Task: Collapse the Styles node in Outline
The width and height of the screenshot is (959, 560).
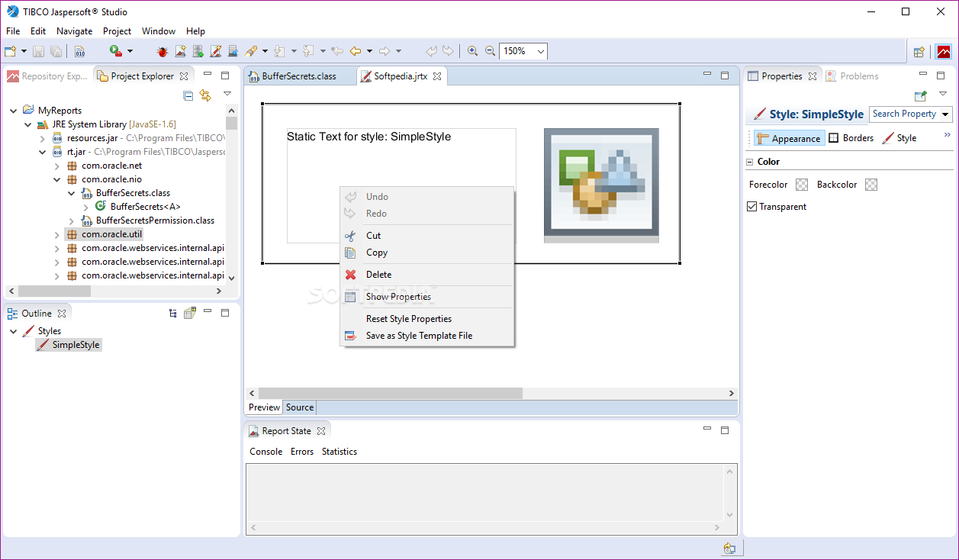Action: click(14, 331)
